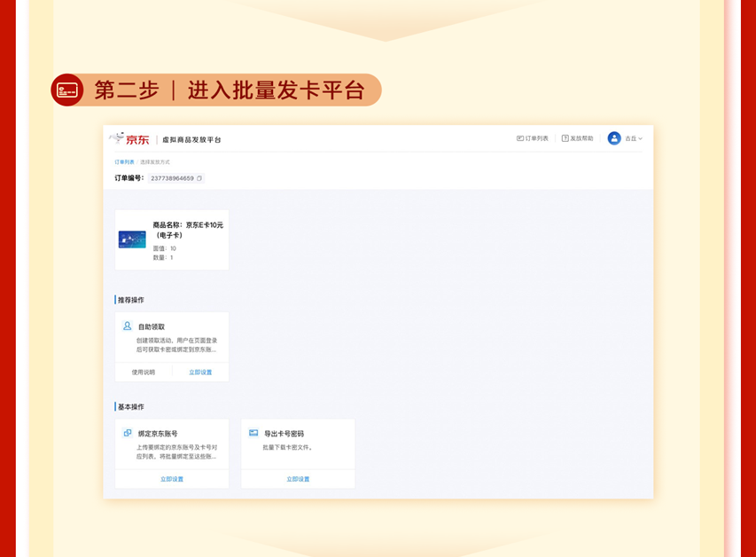Click the red card icon beside 第二步

67,90
